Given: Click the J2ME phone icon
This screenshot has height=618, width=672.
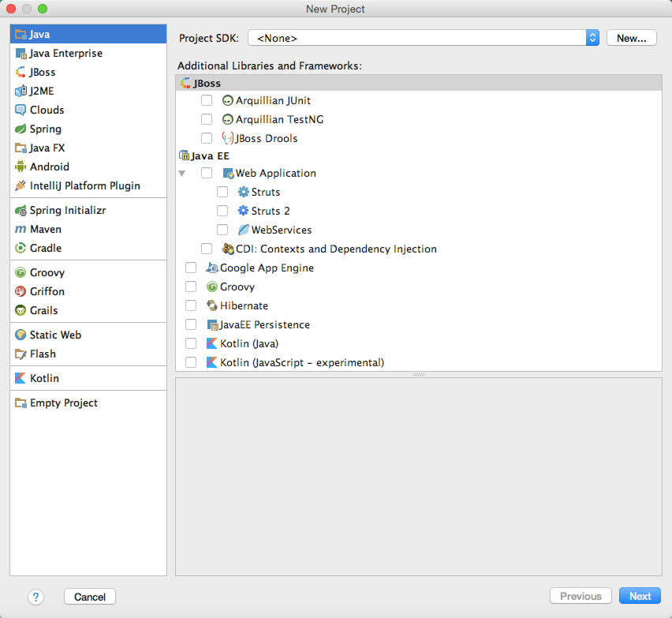Looking at the screenshot, I should 21,91.
